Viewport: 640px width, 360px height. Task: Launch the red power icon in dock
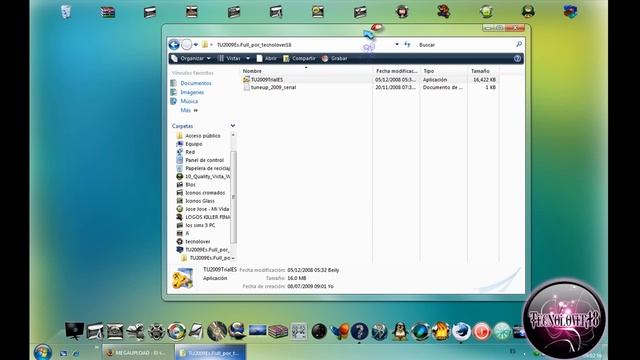click(x=482, y=331)
